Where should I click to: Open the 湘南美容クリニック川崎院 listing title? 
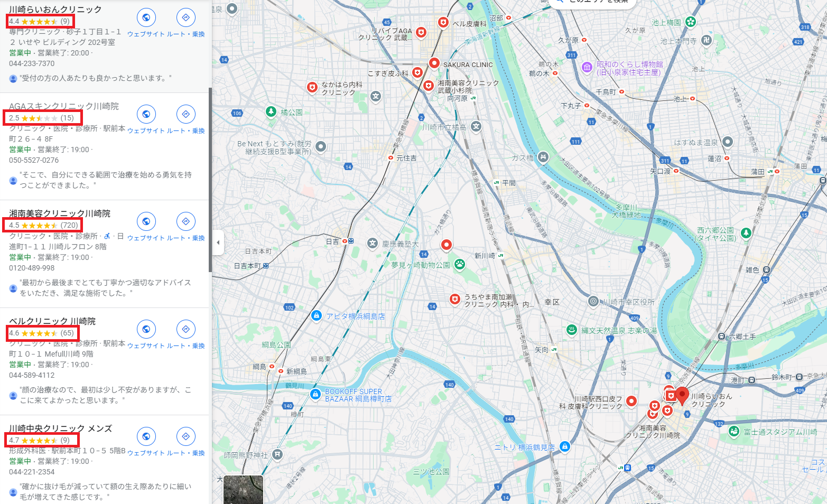[x=60, y=213]
